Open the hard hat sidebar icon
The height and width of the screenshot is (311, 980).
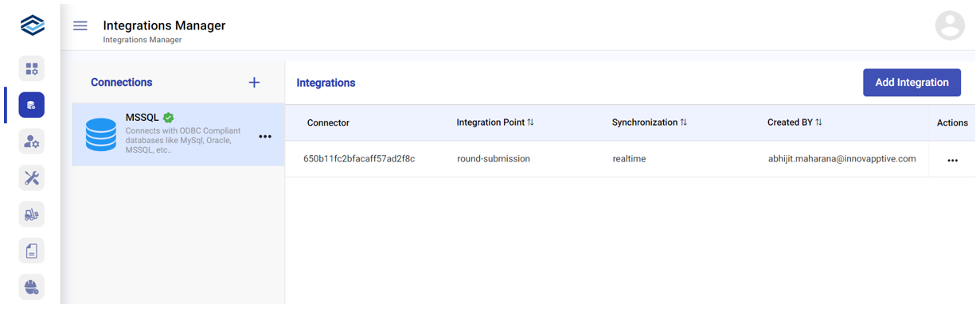point(32,286)
